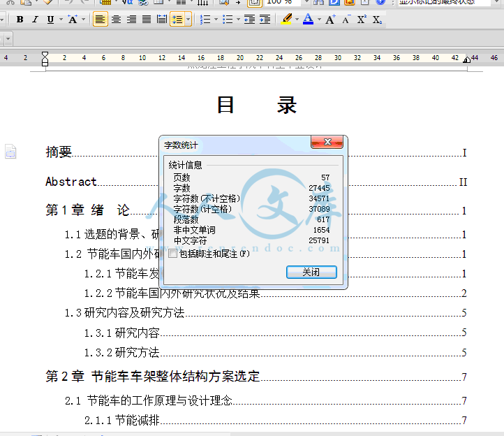Open highlight color dropdown arrow
This screenshot has height=436, width=504.
pyautogui.click(x=297, y=20)
